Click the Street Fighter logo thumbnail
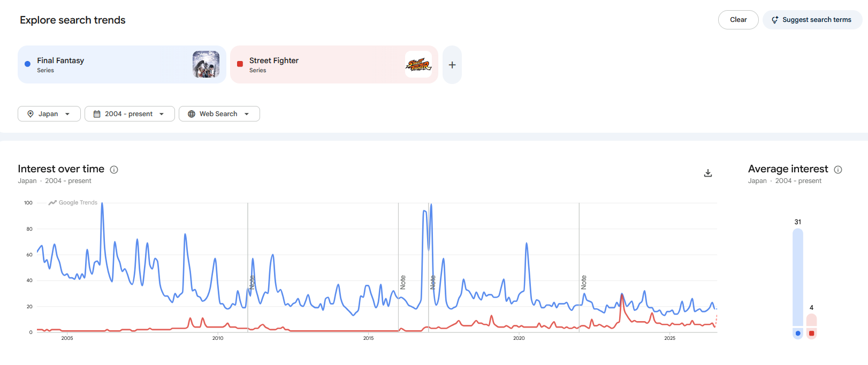The width and height of the screenshot is (868, 365). point(418,64)
